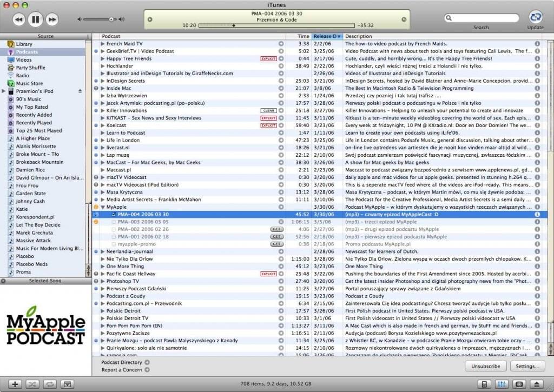Expand Przemion's iPod in source list
Image resolution: width=554 pixels, height=392 pixels.
(4, 91)
